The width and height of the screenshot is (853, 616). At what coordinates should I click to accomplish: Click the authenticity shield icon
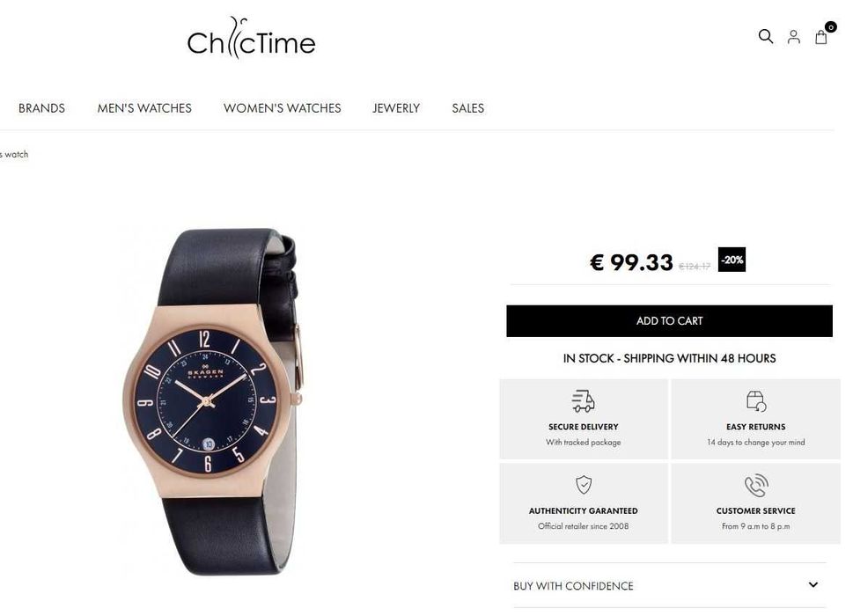point(584,484)
